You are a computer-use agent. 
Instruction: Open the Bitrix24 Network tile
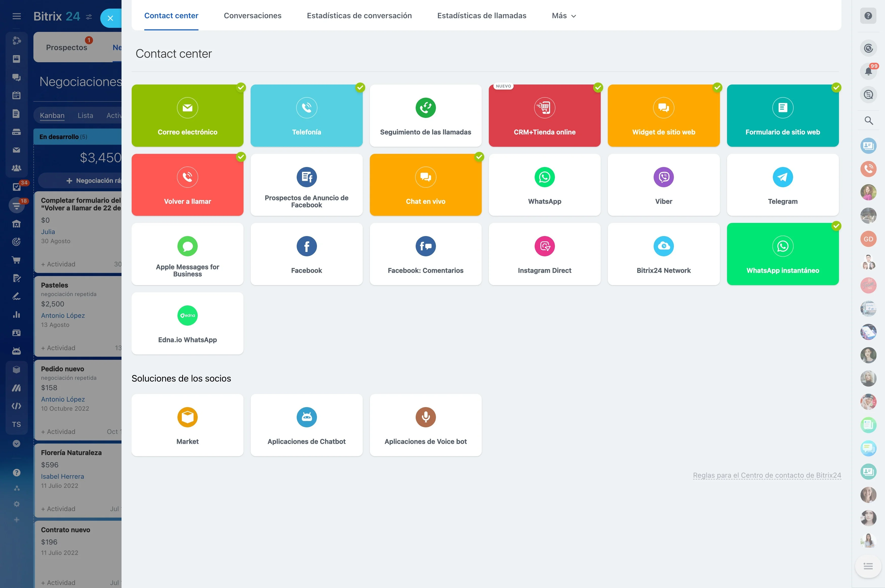click(x=664, y=254)
